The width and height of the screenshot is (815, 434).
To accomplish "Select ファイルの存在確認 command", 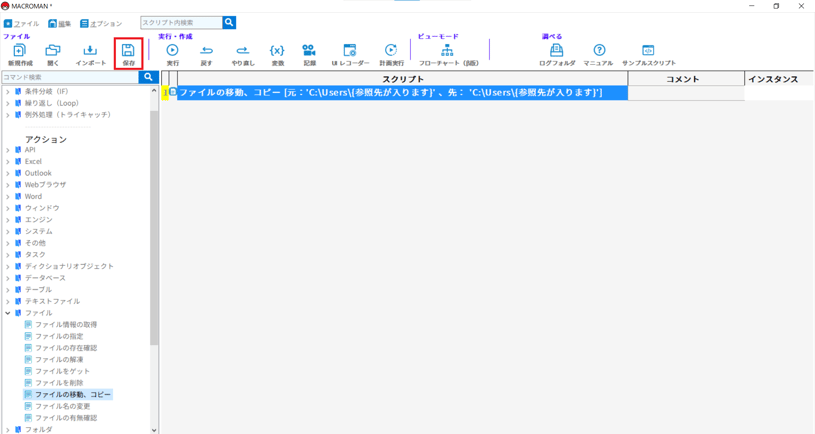I will (66, 348).
